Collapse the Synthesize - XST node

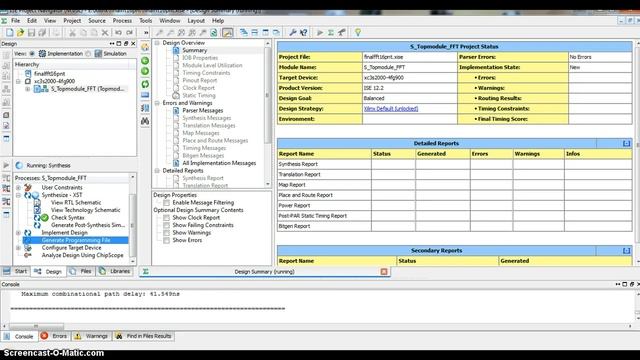[x=18, y=195]
